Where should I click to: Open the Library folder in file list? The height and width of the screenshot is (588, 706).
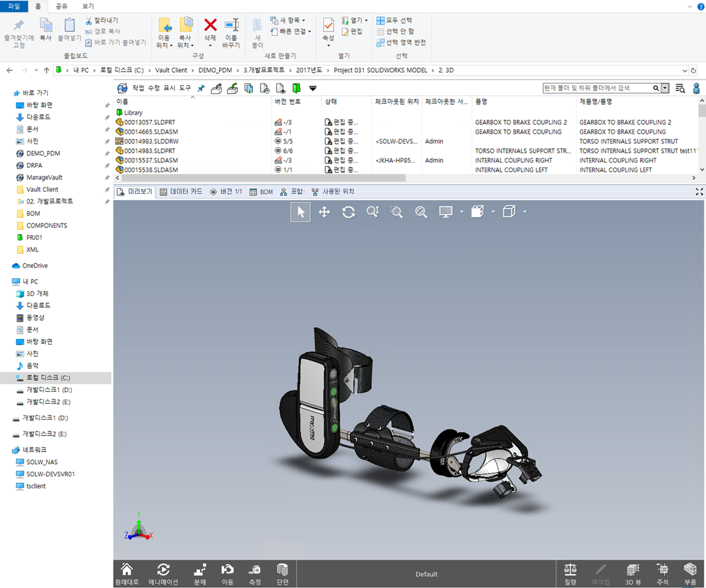(x=129, y=112)
